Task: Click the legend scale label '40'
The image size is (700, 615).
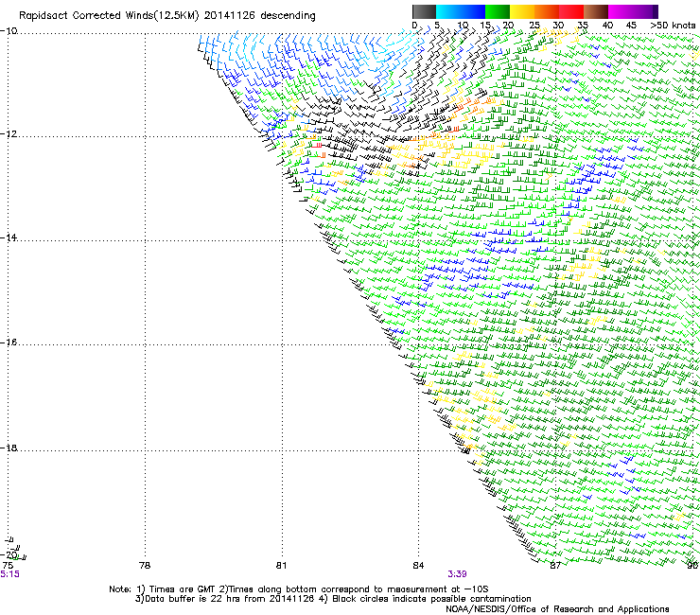Action: (x=607, y=26)
